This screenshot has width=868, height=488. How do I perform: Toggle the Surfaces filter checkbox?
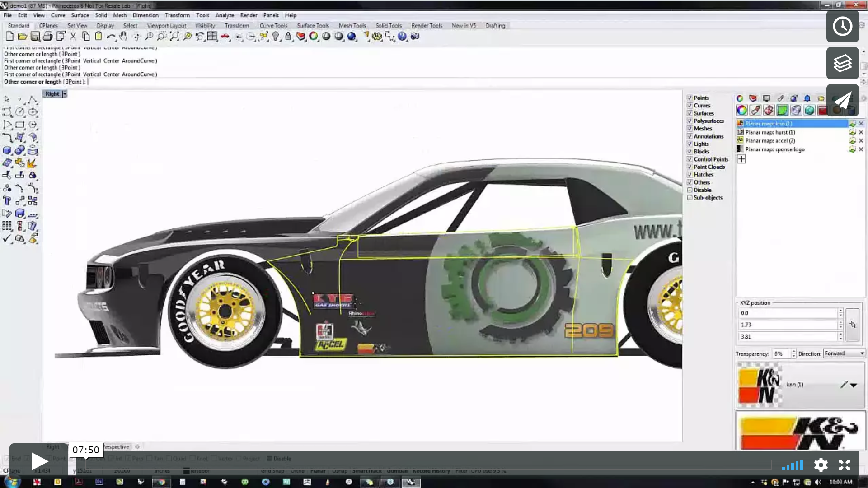690,113
